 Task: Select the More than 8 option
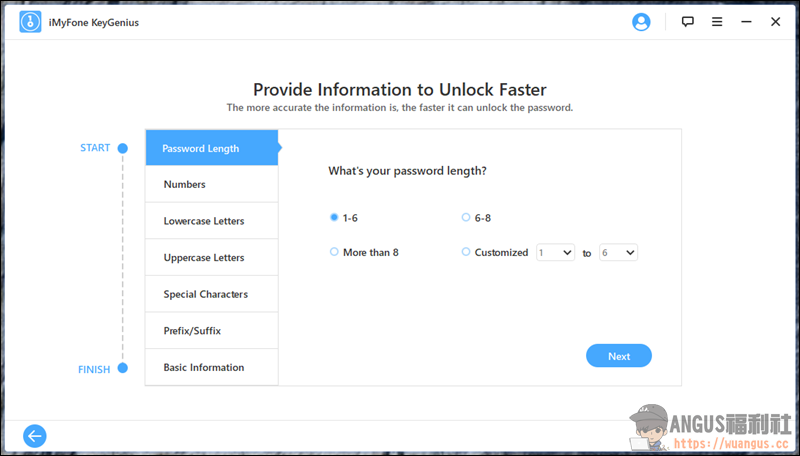pos(334,252)
